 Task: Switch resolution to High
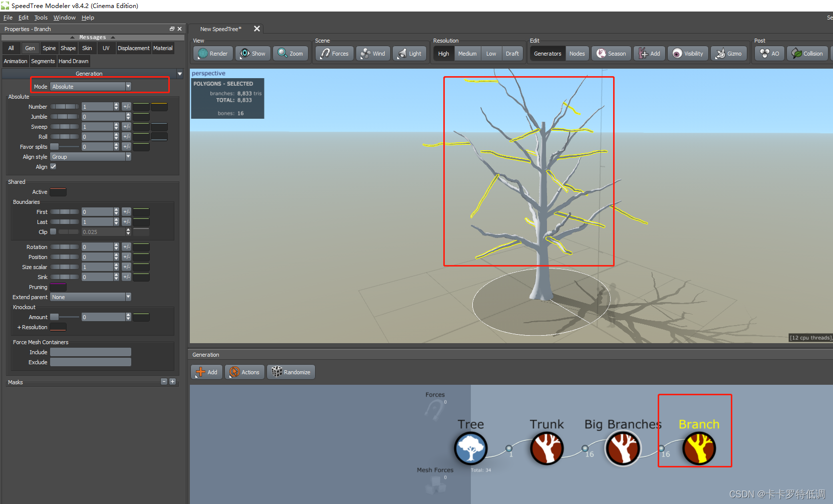click(x=444, y=54)
